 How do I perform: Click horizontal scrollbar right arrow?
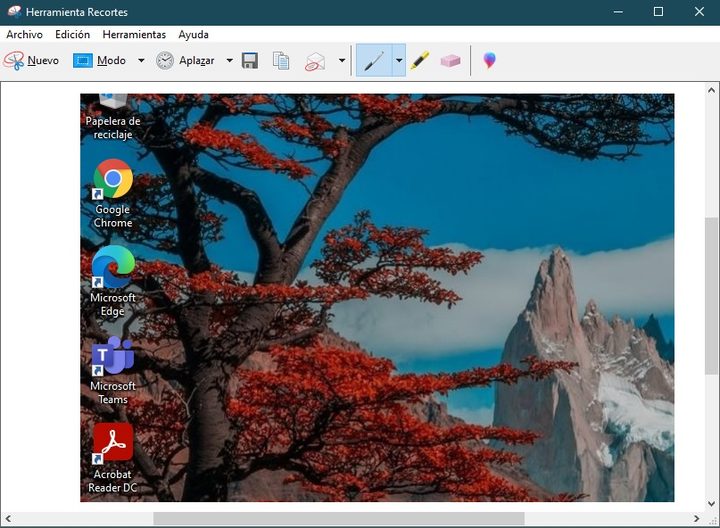click(697, 519)
